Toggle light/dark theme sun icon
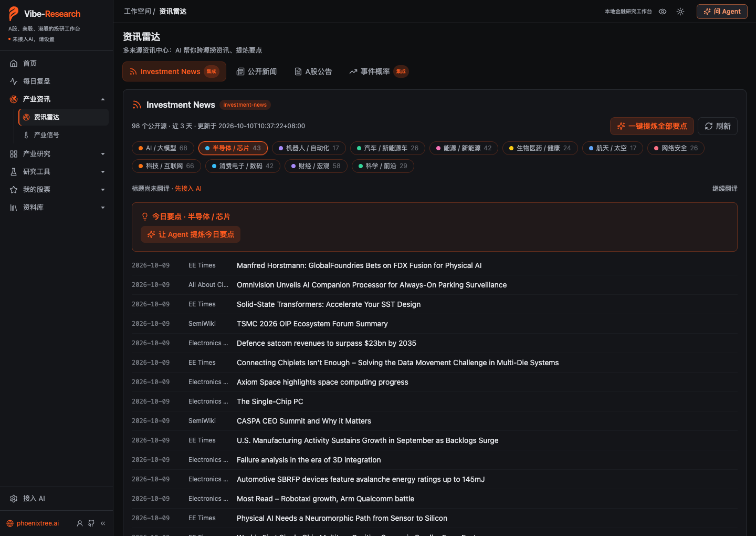Screen dimensions: 756x536 (680, 12)
